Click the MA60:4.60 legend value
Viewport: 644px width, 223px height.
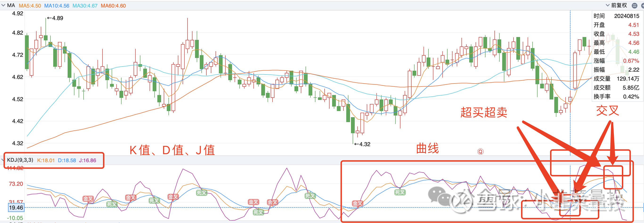(113, 5)
